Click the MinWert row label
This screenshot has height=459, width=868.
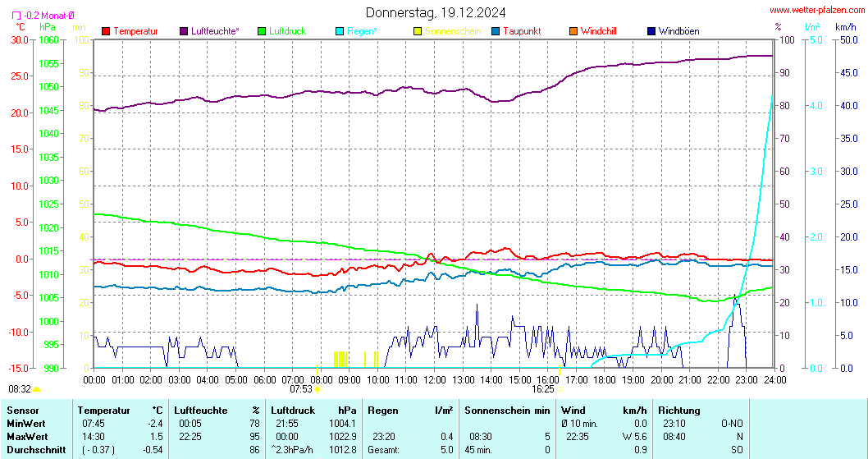(27, 424)
